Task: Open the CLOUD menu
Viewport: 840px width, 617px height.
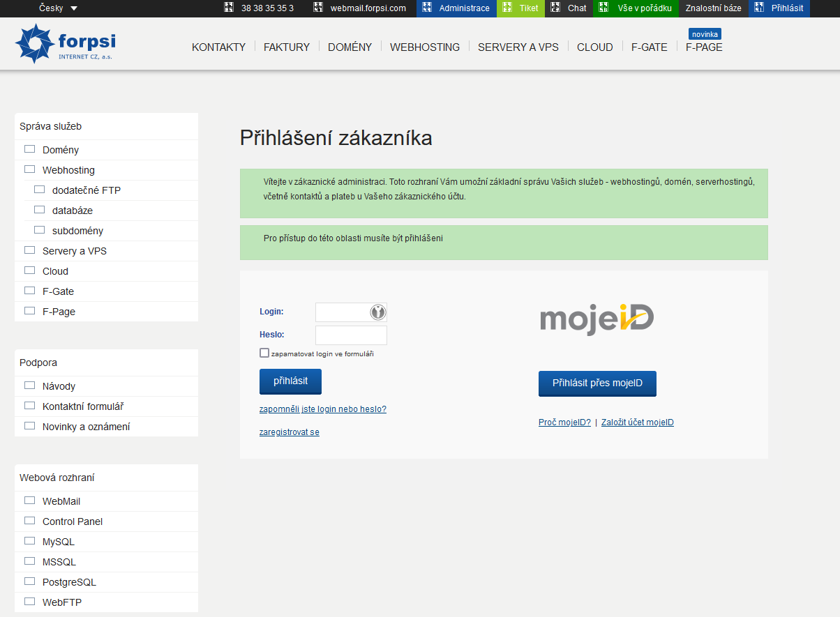Action: pyautogui.click(x=595, y=47)
